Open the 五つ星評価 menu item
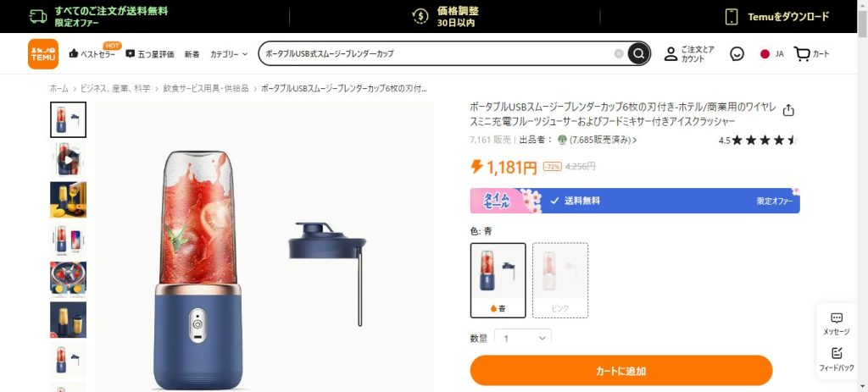 [150, 54]
